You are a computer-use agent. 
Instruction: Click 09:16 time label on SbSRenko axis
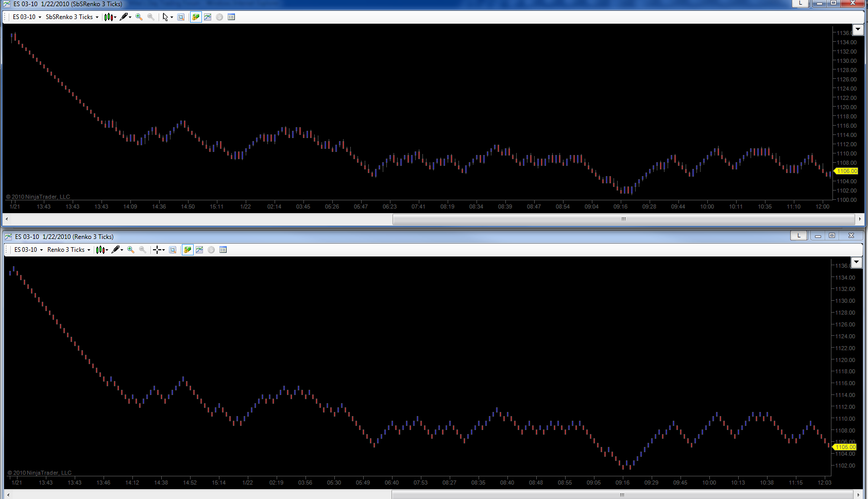[x=620, y=207]
